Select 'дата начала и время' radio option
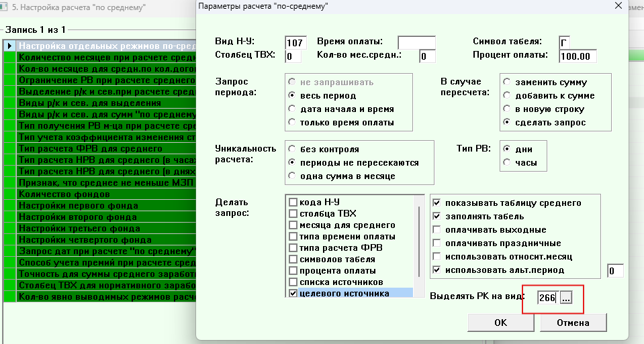644x344 pixels. point(291,109)
